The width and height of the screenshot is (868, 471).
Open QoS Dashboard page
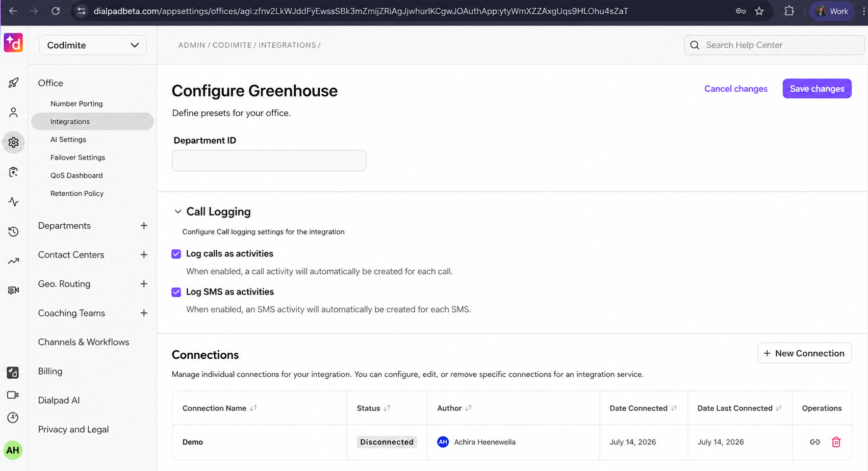pyautogui.click(x=76, y=175)
